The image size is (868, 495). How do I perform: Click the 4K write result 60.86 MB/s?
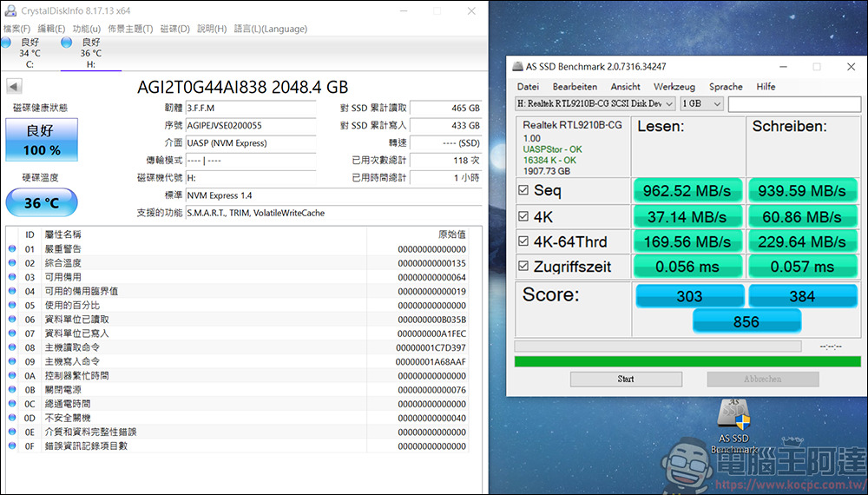(x=802, y=216)
